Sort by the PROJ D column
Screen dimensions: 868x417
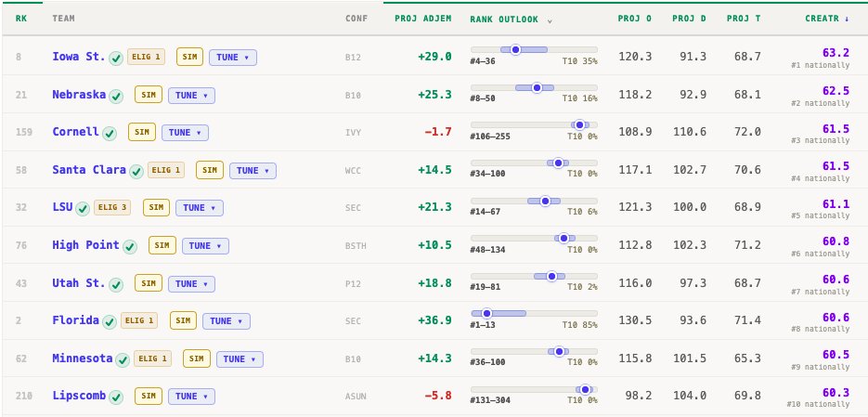tap(689, 19)
